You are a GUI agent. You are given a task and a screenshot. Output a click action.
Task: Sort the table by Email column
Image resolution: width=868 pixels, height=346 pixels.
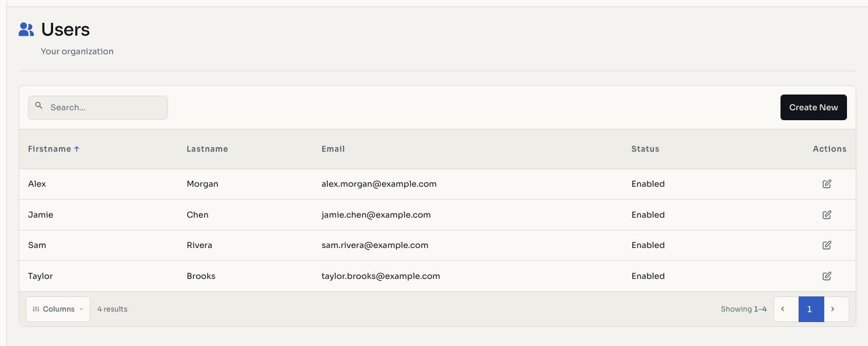333,149
